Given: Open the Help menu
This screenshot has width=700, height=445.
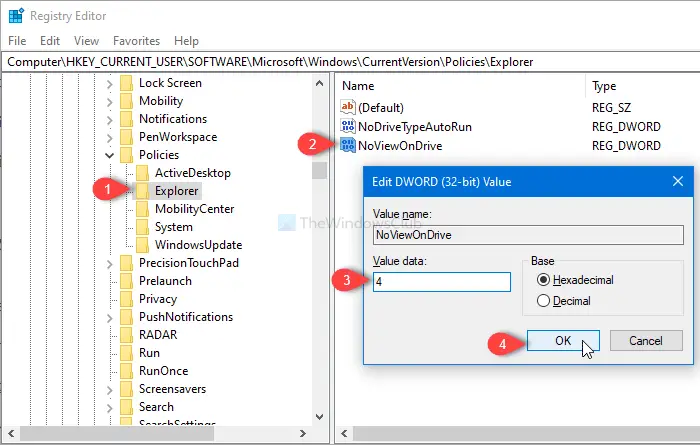Looking at the screenshot, I should click(186, 41).
